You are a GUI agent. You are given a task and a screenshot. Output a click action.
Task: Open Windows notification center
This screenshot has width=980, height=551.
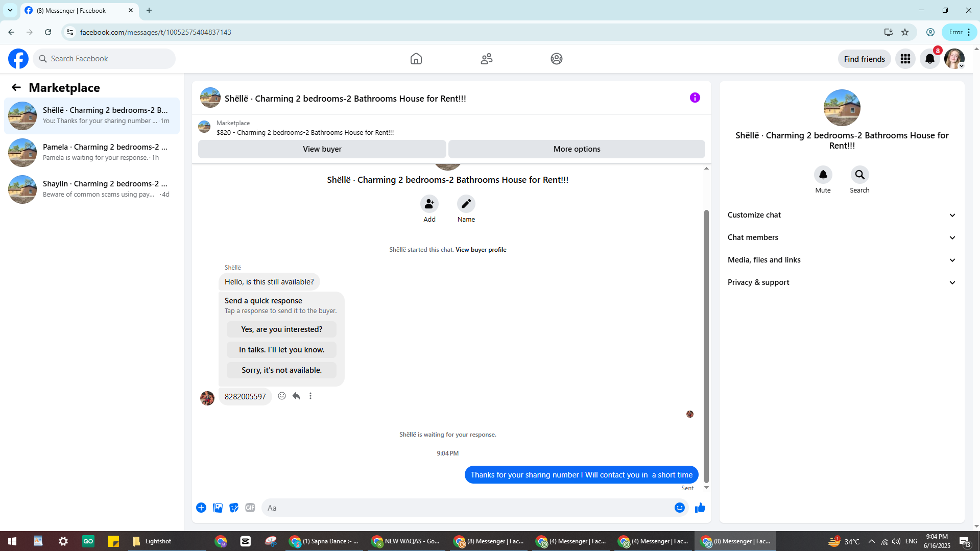965,541
